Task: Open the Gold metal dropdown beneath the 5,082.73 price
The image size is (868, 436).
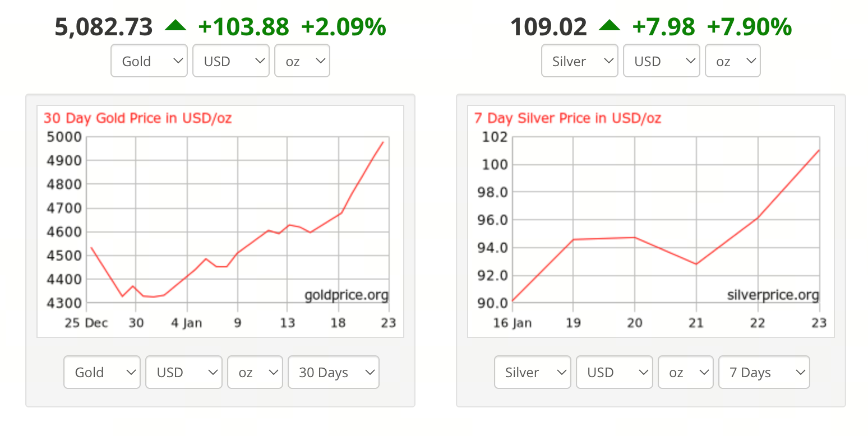Action: pos(149,61)
